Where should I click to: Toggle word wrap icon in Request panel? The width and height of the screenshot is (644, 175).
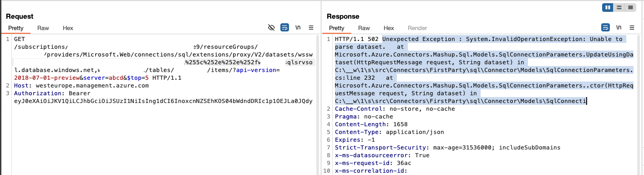285,28
